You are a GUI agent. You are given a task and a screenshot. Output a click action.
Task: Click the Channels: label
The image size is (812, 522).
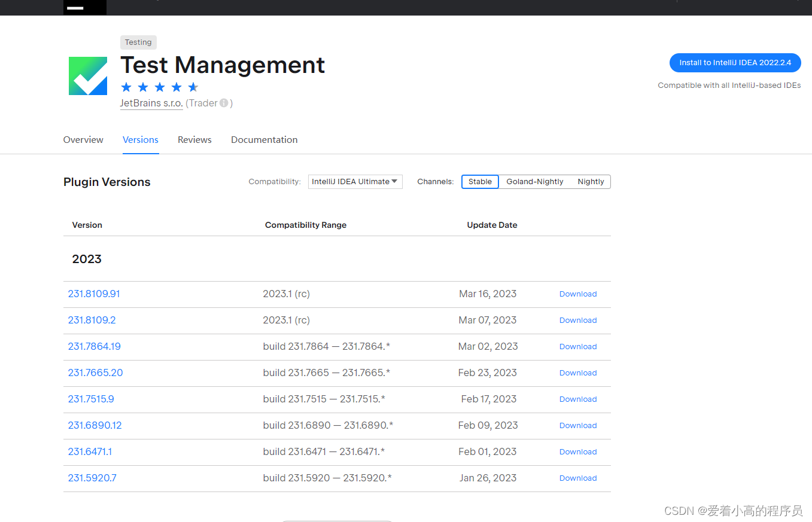pyautogui.click(x=436, y=182)
